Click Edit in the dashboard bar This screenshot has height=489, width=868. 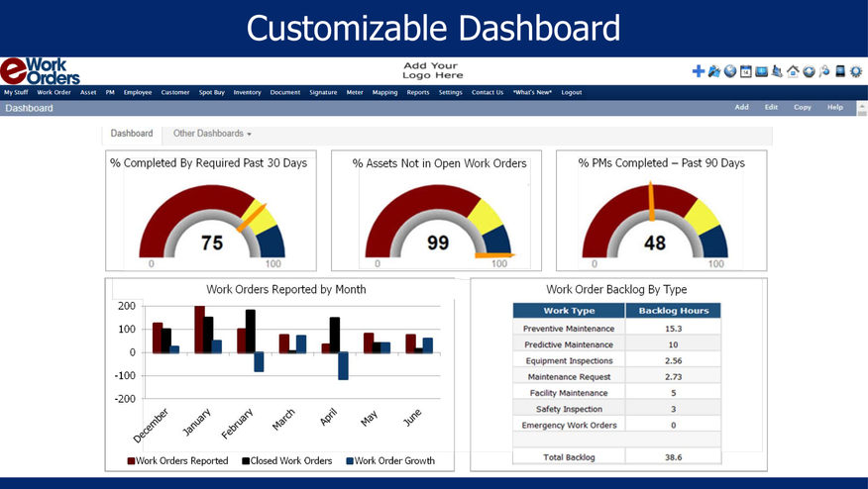tap(771, 108)
